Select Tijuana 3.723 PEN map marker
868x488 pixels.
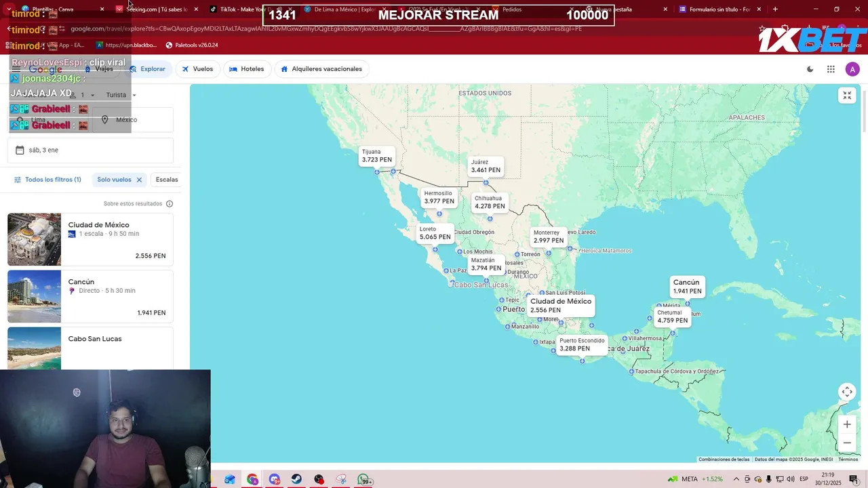coord(376,156)
